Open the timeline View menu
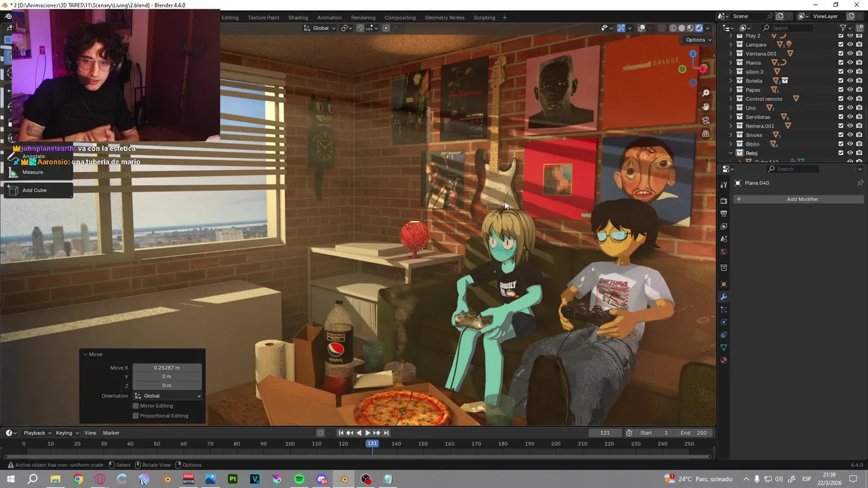The width and height of the screenshot is (868, 488). pos(90,432)
